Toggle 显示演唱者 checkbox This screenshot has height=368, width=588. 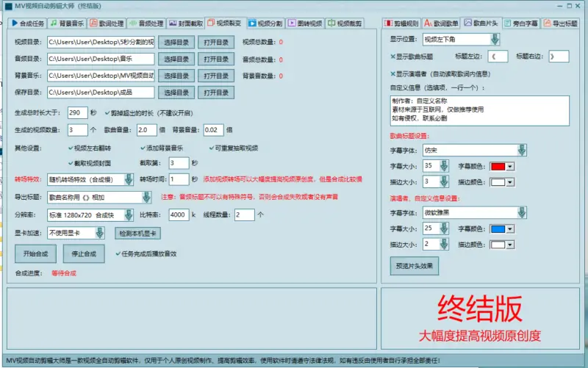click(392, 74)
